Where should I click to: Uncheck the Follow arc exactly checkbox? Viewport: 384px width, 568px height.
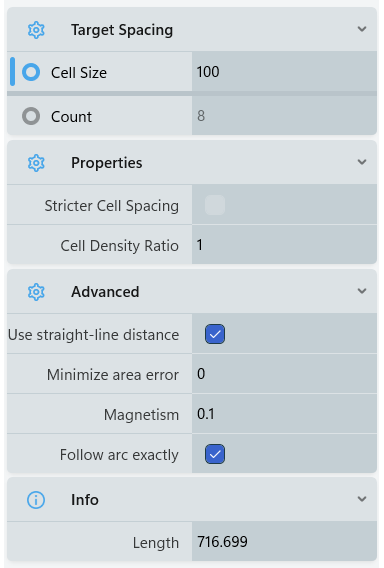[x=215, y=454]
